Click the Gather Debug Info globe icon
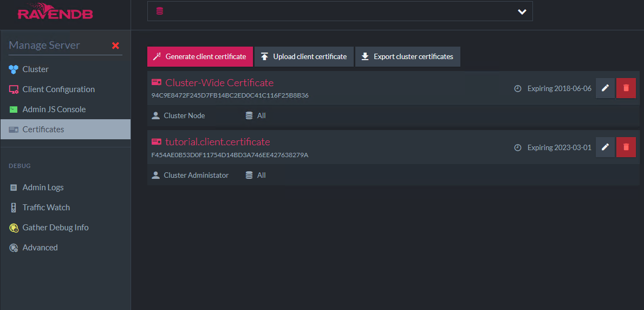This screenshot has height=310, width=644. click(x=14, y=228)
